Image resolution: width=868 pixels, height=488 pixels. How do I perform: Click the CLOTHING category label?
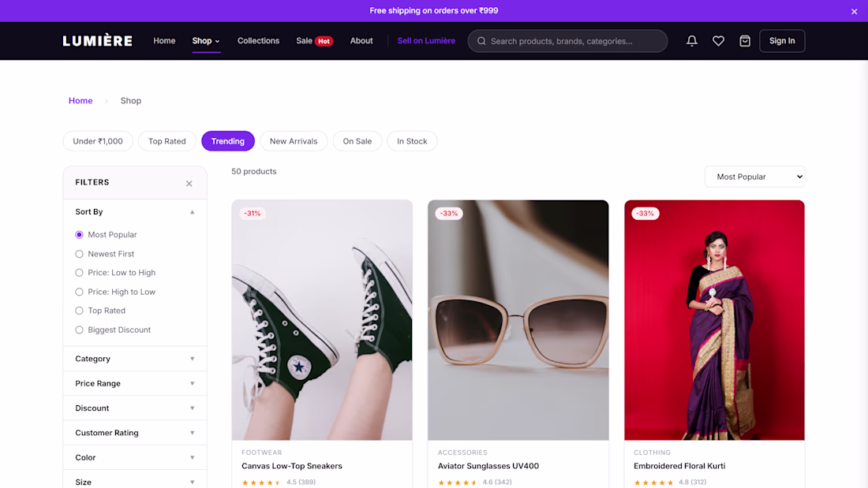(x=652, y=453)
